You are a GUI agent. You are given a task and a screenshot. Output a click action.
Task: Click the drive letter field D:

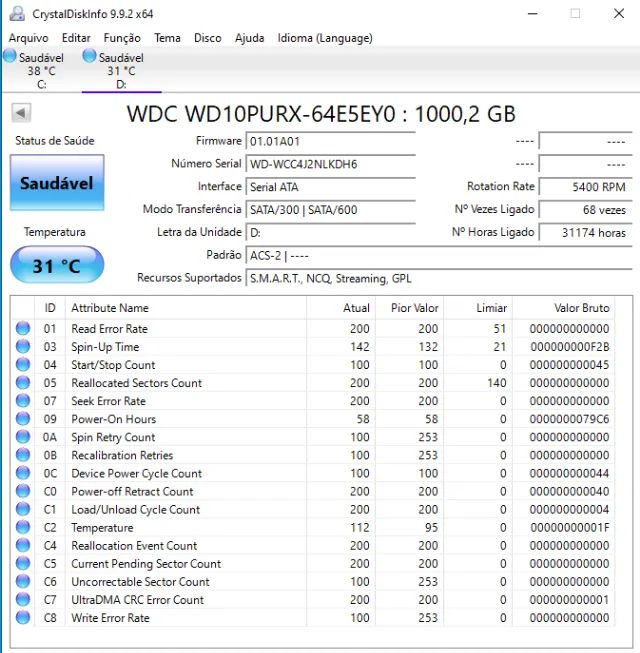(x=331, y=232)
